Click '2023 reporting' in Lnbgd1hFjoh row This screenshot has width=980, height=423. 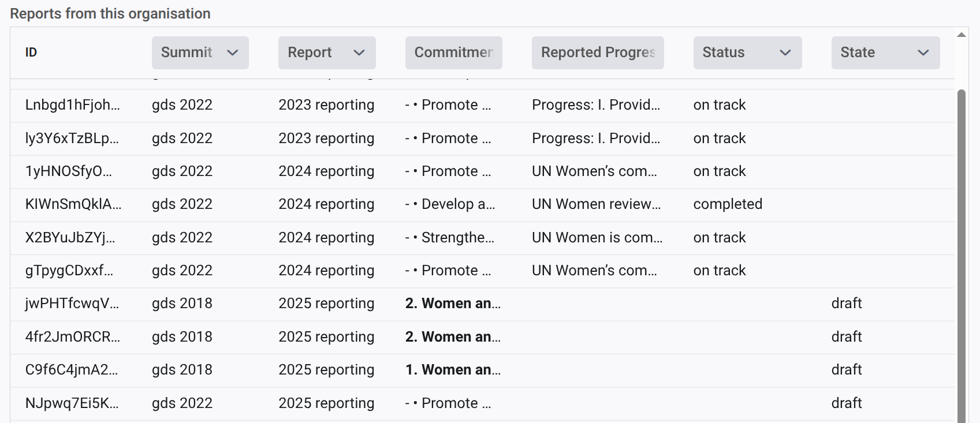tap(326, 105)
